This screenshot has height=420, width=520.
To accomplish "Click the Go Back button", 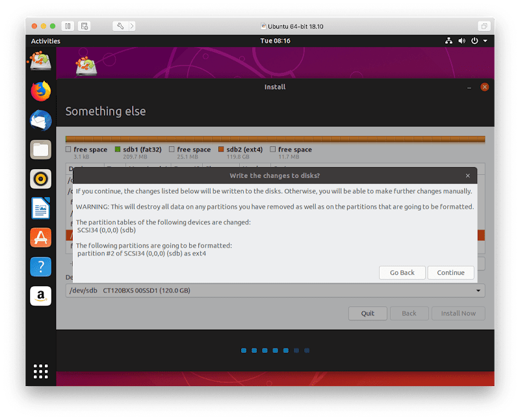I will pyautogui.click(x=402, y=272).
